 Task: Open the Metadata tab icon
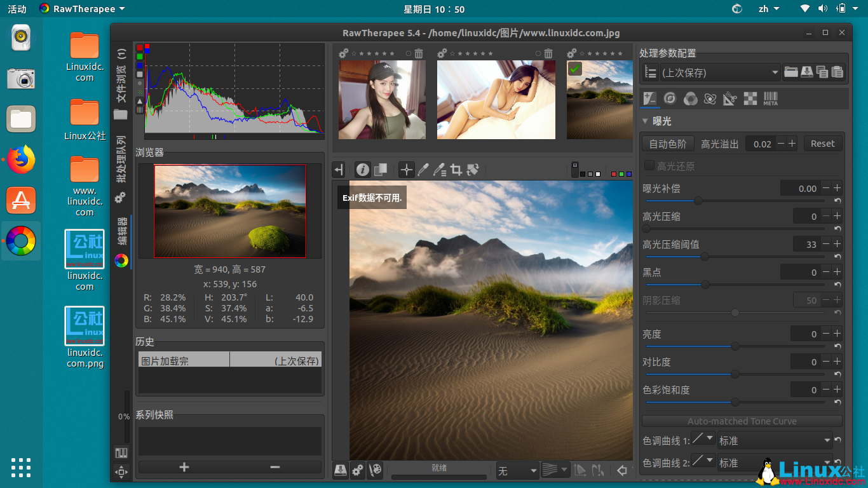(770, 98)
